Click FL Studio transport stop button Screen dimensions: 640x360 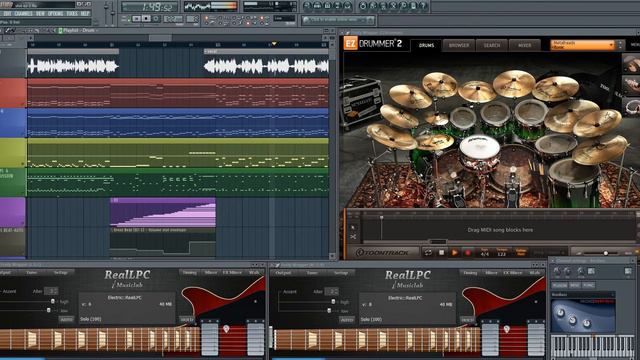146,19
